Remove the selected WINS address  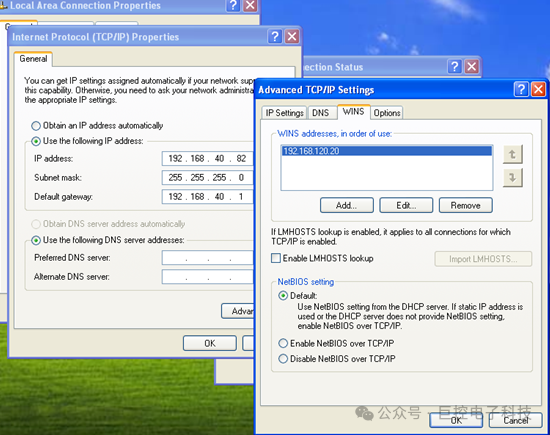pyautogui.click(x=465, y=205)
